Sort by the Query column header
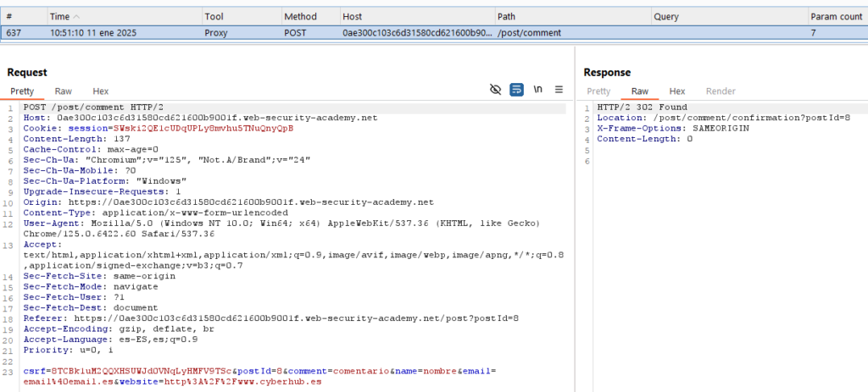This screenshot has width=868, height=392. point(729,17)
